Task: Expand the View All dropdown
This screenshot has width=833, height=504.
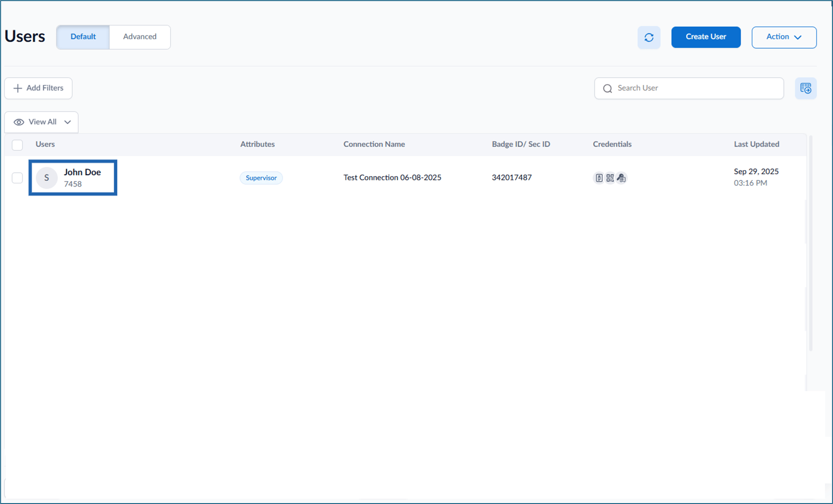Action: 42,122
